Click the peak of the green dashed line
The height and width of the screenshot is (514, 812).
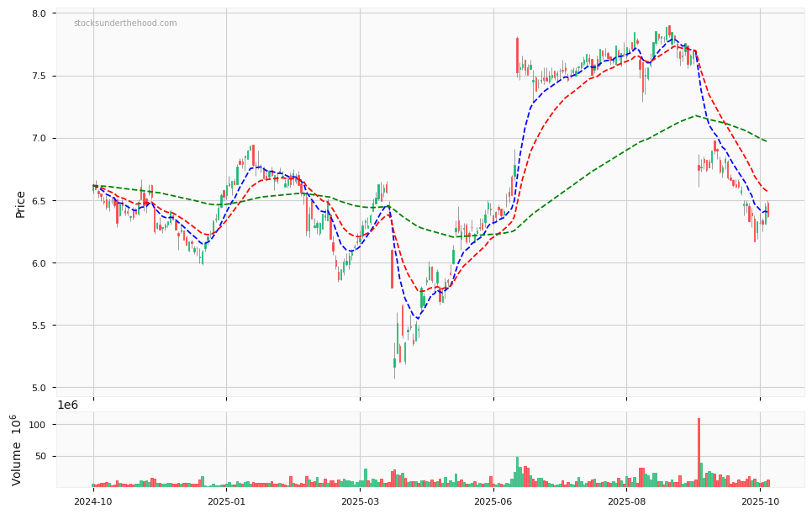pos(696,116)
